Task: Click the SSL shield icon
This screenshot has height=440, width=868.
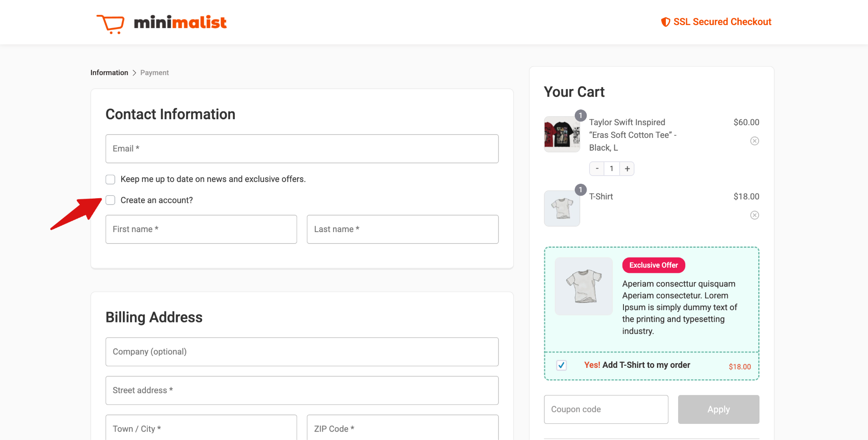Action: click(x=665, y=22)
